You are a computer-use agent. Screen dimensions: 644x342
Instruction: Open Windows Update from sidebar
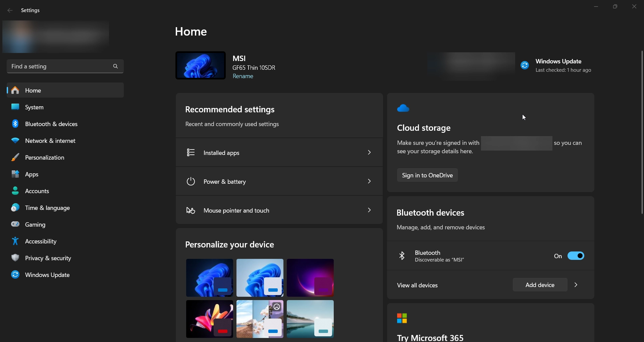(65, 275)
